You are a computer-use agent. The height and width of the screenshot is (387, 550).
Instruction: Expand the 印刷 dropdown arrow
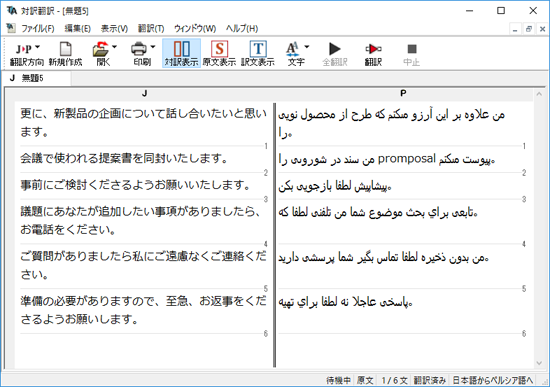pos(153,47)
